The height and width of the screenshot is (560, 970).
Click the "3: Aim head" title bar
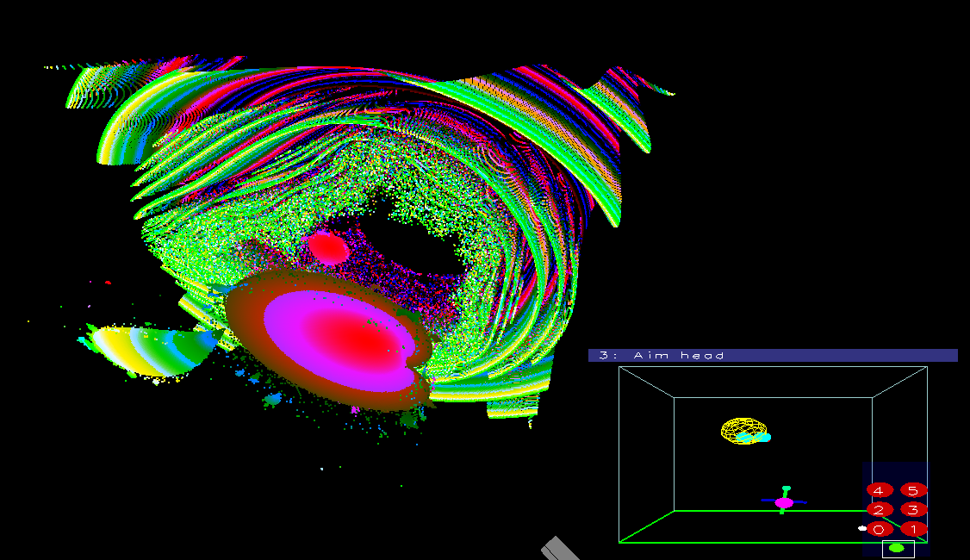(772, 355)
